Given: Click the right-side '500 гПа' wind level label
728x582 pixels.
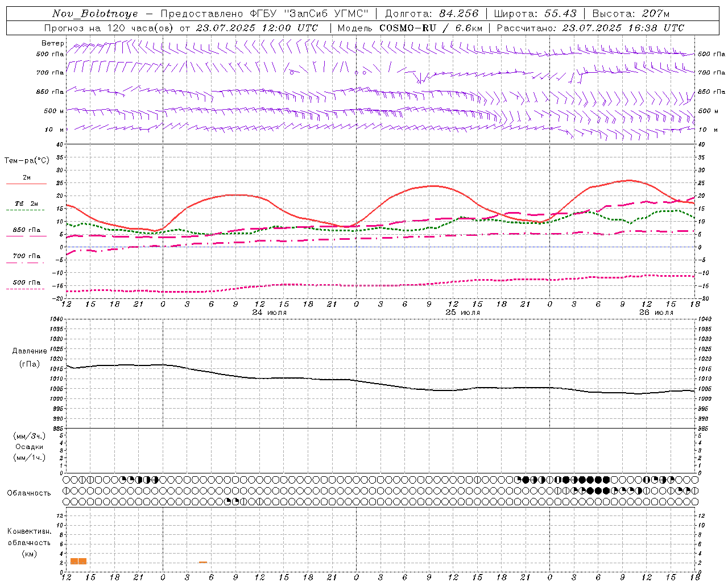Looking at the screenshot, I should pyautogui.click(x=712, y=54).
